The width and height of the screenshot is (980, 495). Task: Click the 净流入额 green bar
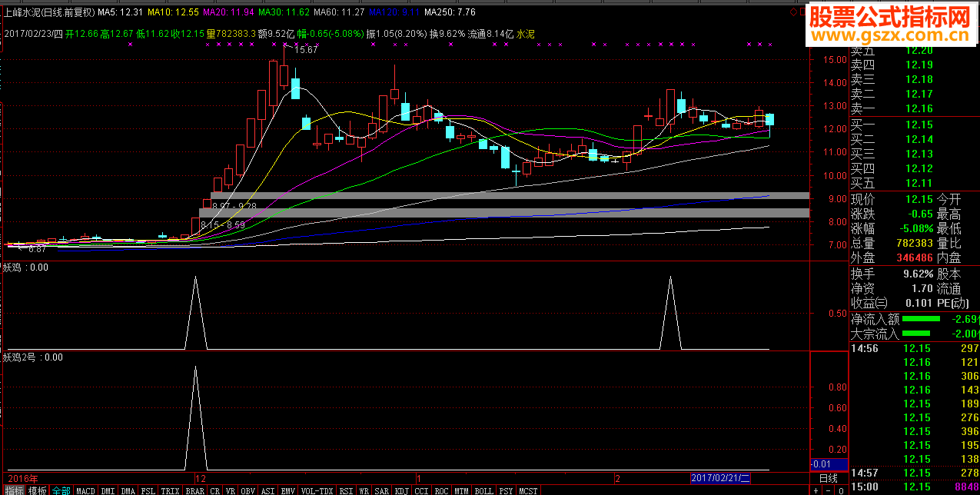pyautogui.click(x=921, y=318)
